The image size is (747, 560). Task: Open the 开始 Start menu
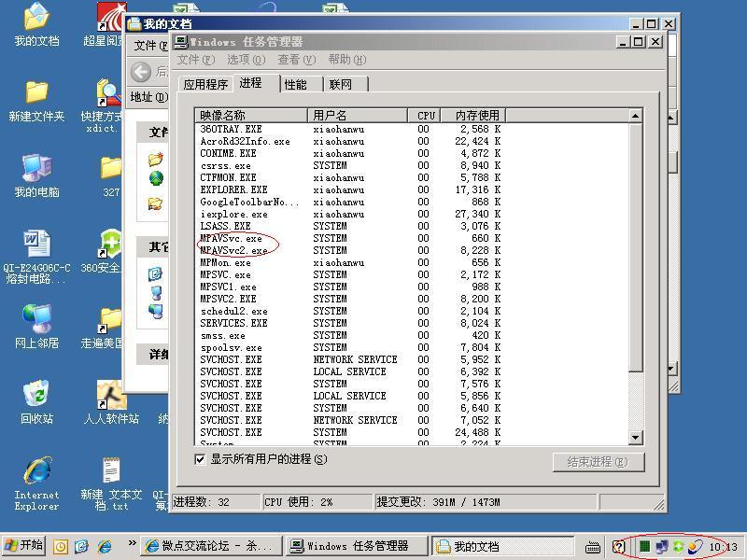[x=24, y=546]
